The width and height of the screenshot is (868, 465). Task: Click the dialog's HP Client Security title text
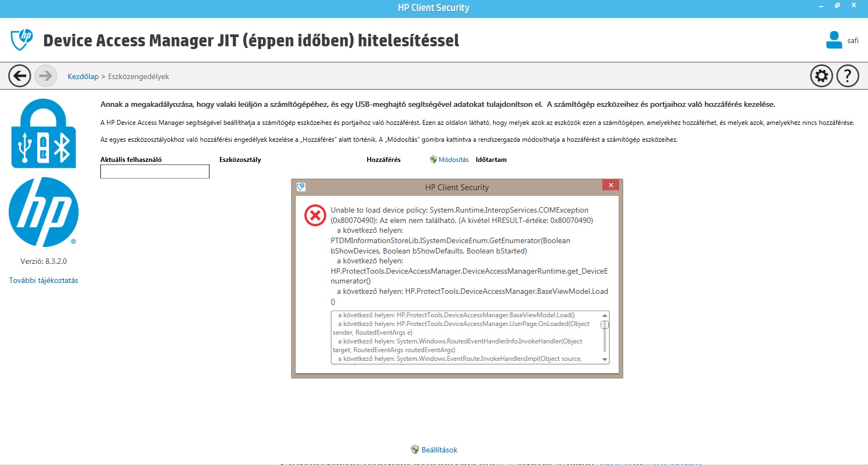point(457,187)
